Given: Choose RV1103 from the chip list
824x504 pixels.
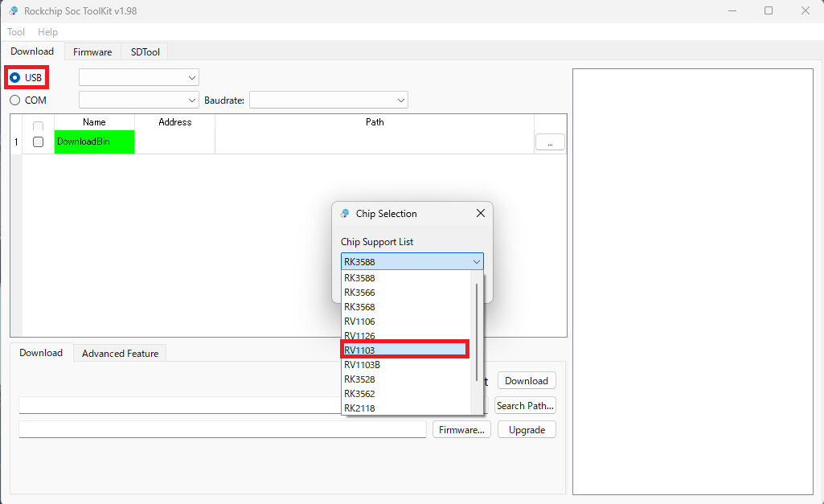Looking at the screenshot, I should [404, 350].
